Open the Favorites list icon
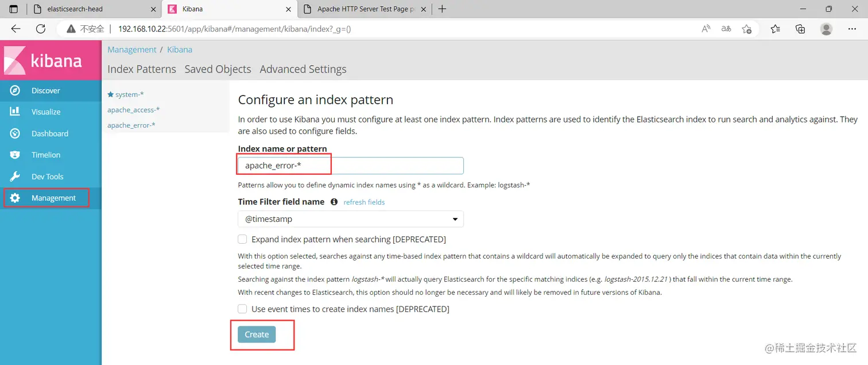Viewport: 868px width, 365px height. tap(776, 29)
